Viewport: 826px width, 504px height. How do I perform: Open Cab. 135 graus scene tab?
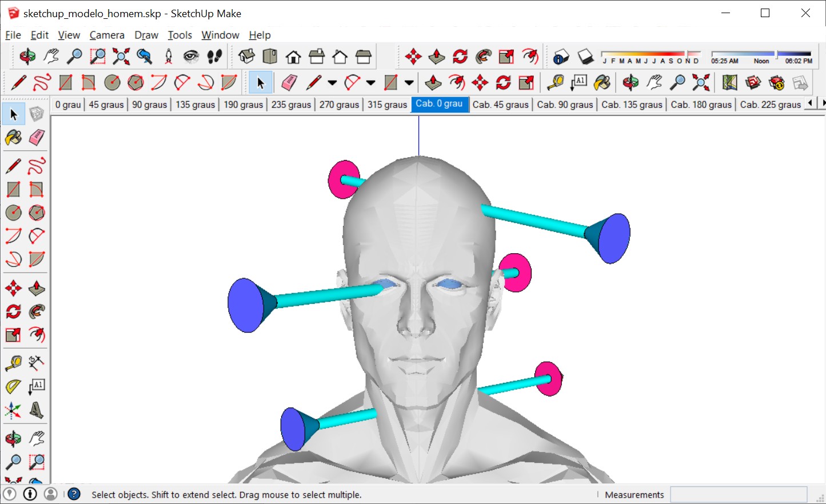[x=632, y=105]
